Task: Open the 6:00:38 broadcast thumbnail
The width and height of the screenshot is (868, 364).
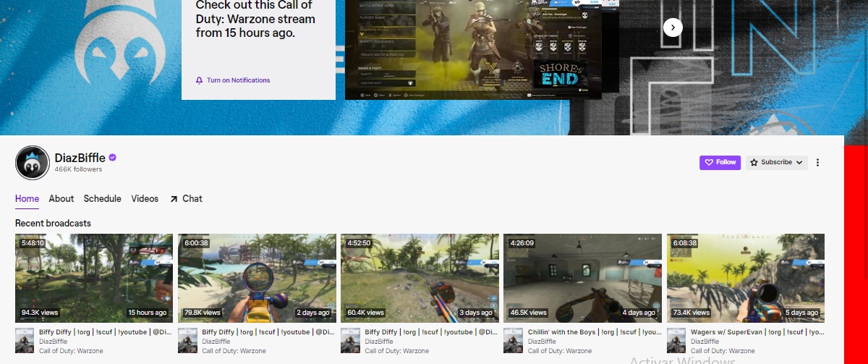Action: click(x=257, y=278)
